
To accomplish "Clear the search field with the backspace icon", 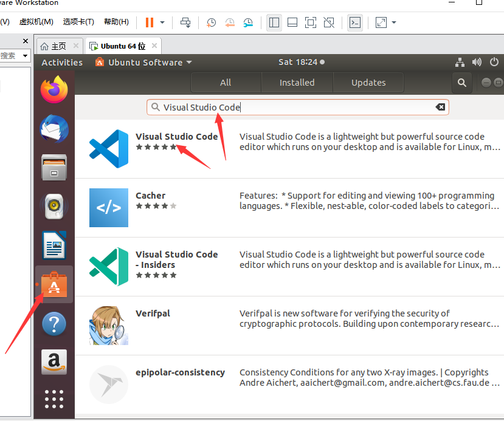I will tap(440, 107).
